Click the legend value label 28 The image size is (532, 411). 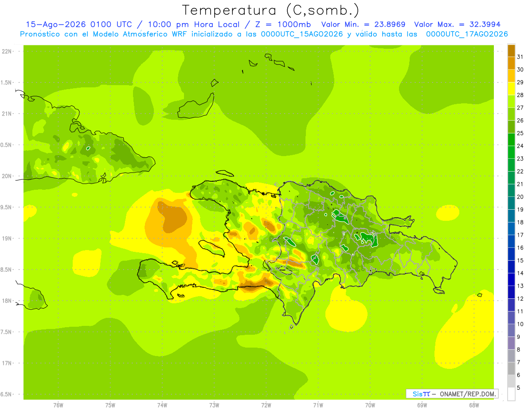click(520, 94)
